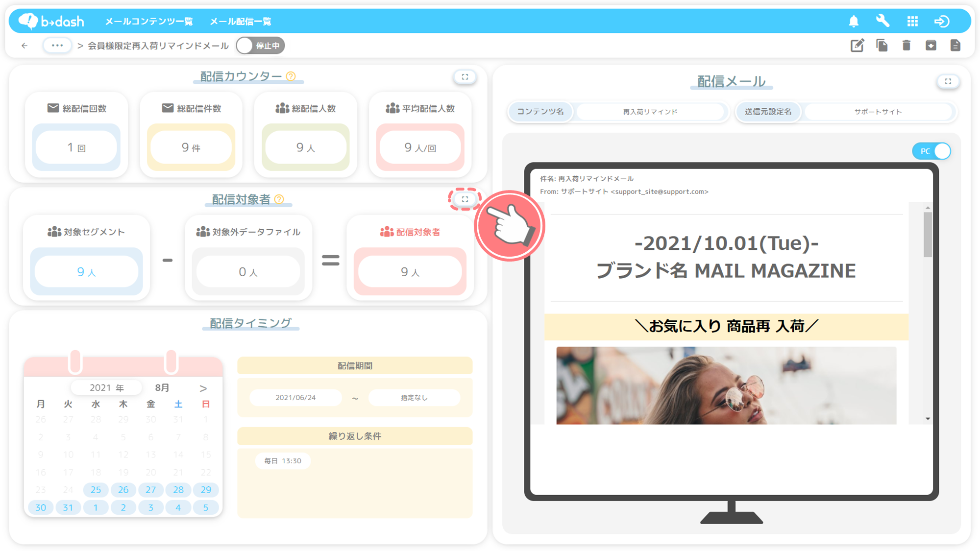
Task: Select calendar date 27
Action: pos(151,490)
